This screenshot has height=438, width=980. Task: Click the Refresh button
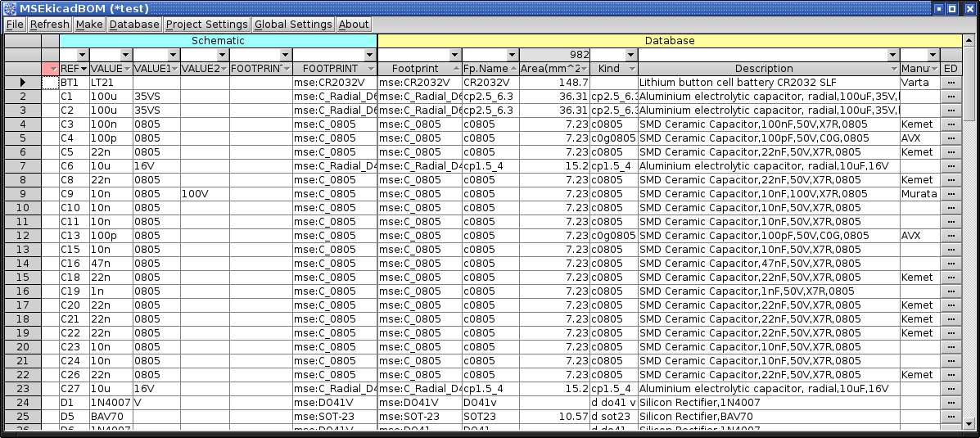(50, 25)
